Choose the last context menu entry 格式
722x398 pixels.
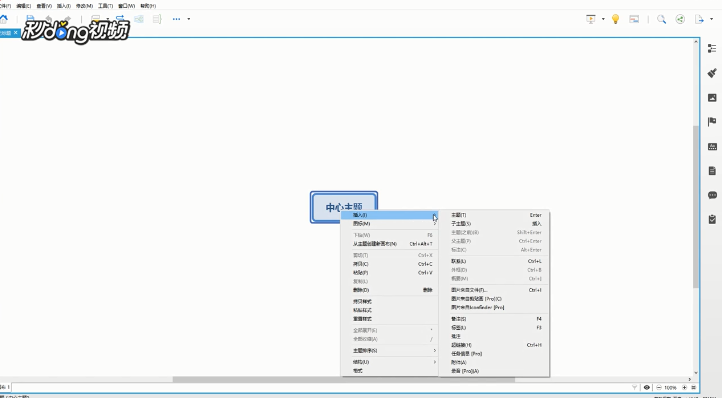tap(390, 370)
